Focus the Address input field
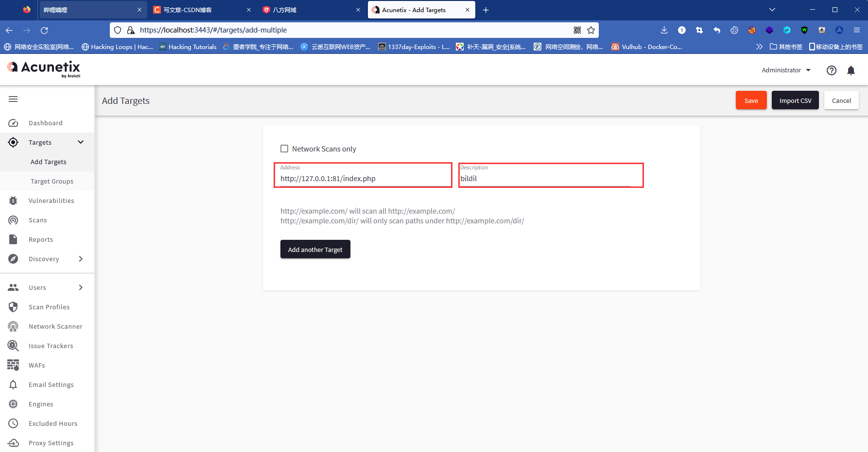The image size is (868, 452). 363,178
